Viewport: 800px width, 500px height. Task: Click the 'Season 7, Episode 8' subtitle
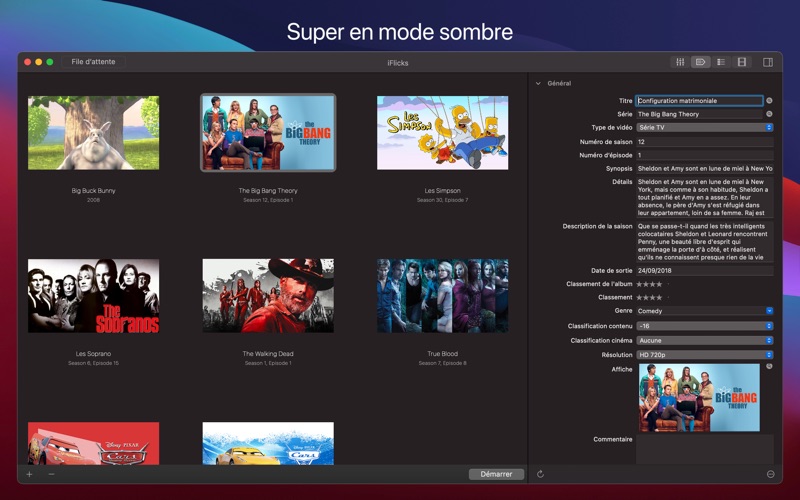tap(442, 363)
